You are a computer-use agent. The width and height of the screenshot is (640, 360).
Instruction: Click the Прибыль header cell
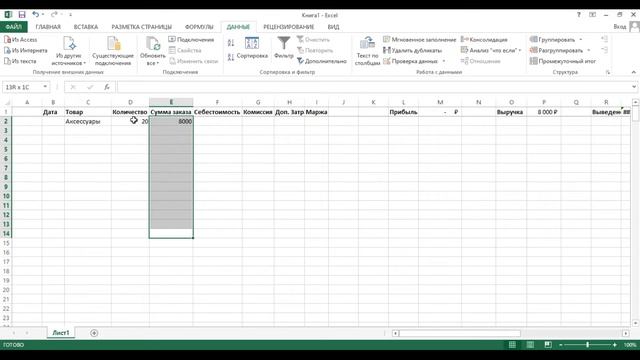pos(403,112)
